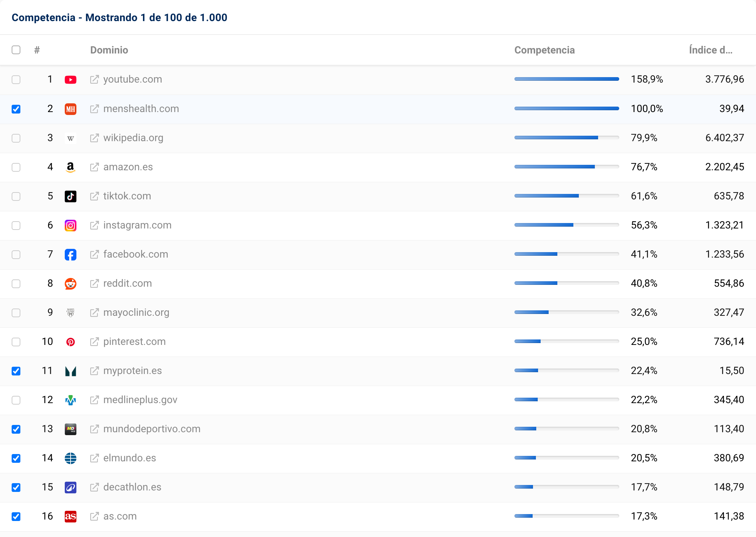Click the # column header
This screenshot has width=756, height=537.
click(37, 50)
